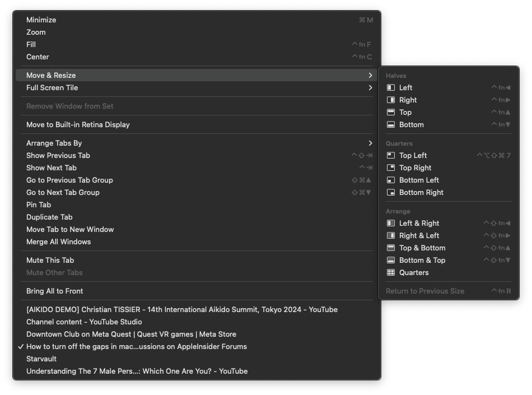Screen dimensions: 532x395
Task: Mute This Tab
Action: point(50,260)
